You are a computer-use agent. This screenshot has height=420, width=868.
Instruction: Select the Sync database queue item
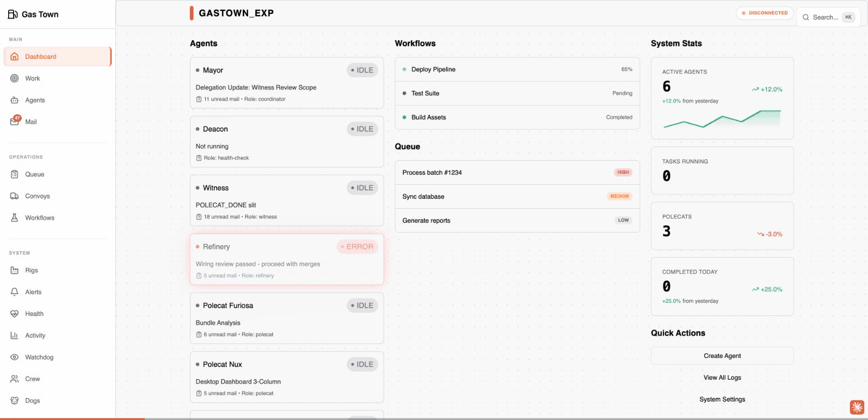517,197
